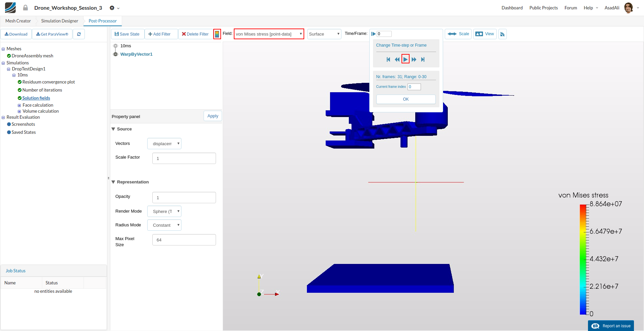Jump to first frame
Viewport: 644px width, 331px height.
pos(388,59)
